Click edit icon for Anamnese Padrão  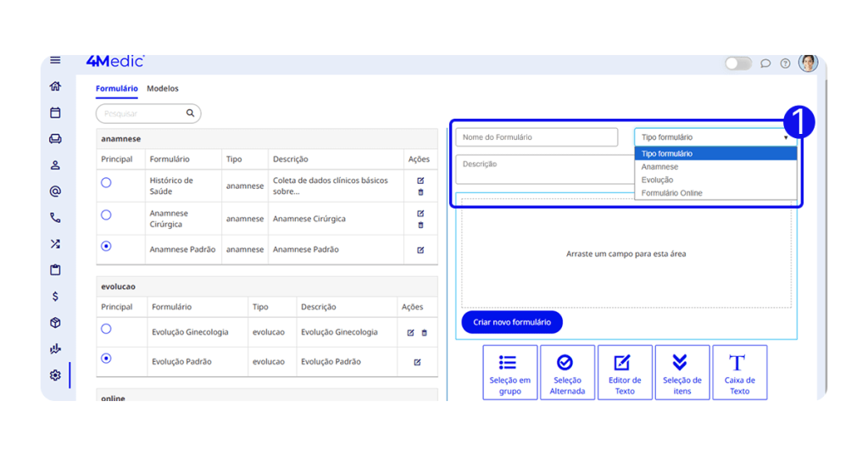(420, 250)
